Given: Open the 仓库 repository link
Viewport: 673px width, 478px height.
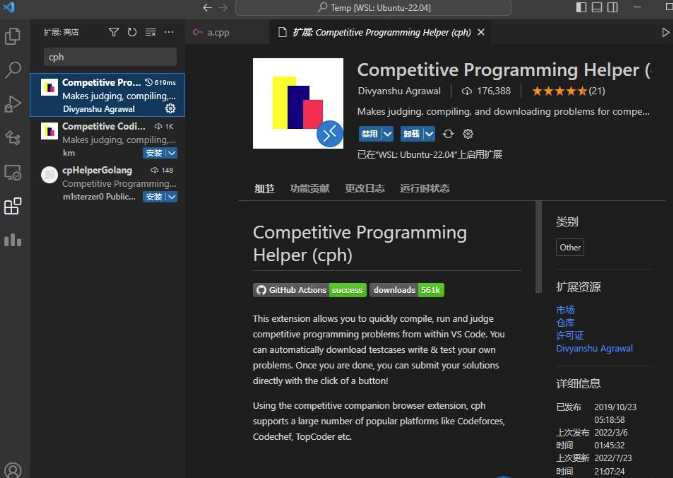Looking at the screenshot, I should pos(565,322).
